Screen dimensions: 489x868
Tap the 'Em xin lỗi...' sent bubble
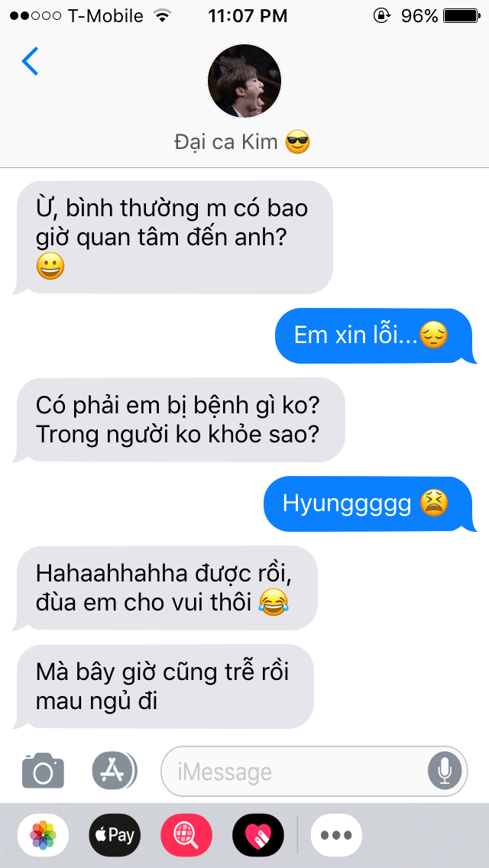(375, 335)
